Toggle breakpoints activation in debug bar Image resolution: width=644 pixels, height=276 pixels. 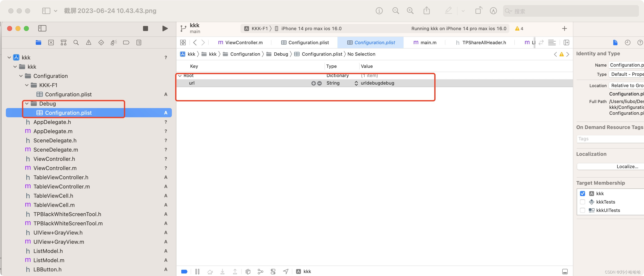184,271
